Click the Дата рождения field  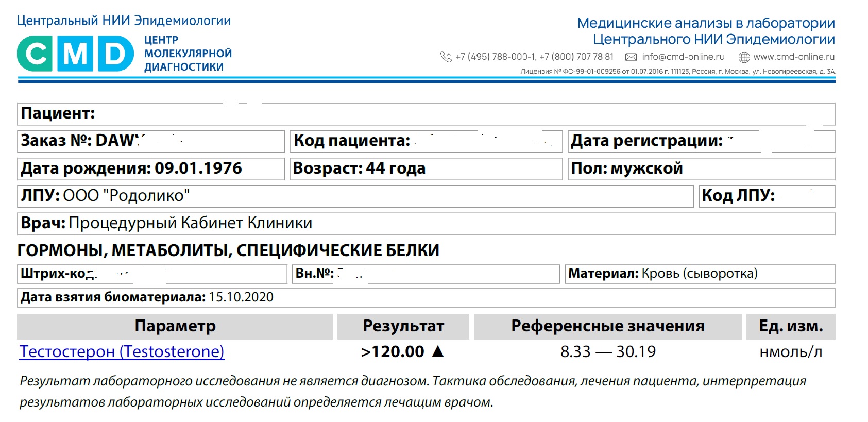150,168
